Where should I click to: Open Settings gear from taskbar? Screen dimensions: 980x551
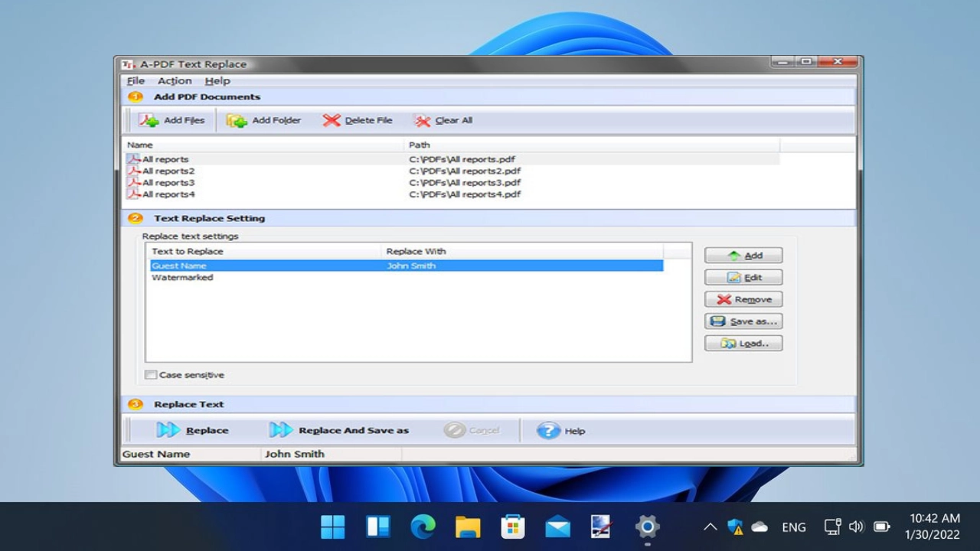pyautogui.click(x=648, y=527)
